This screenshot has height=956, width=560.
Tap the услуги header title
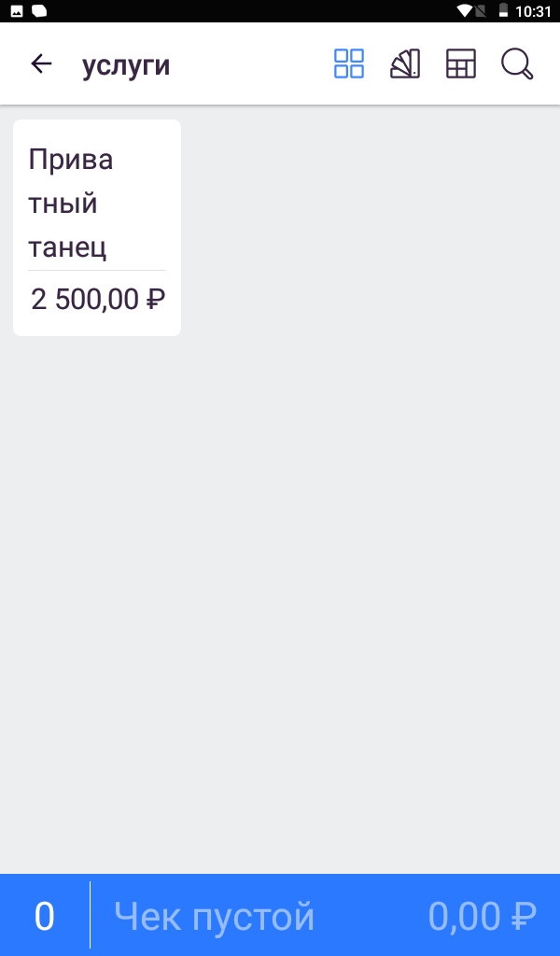pyautogui.click(x=127, y=64)
